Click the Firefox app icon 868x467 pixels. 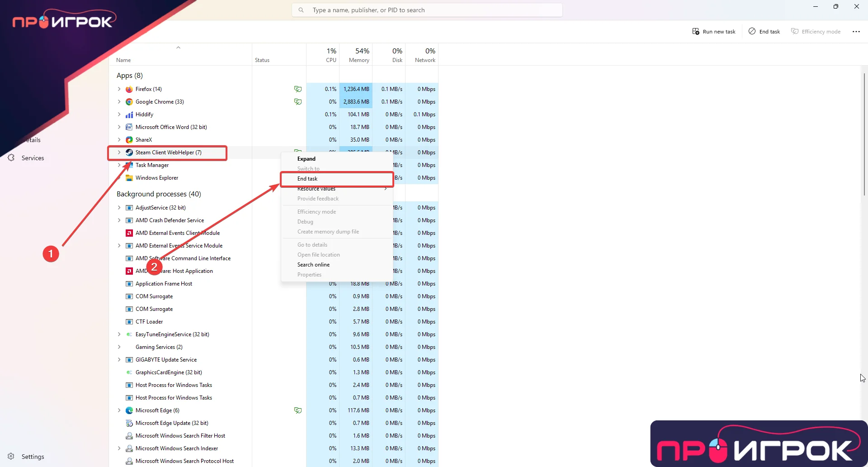(129, 89)
